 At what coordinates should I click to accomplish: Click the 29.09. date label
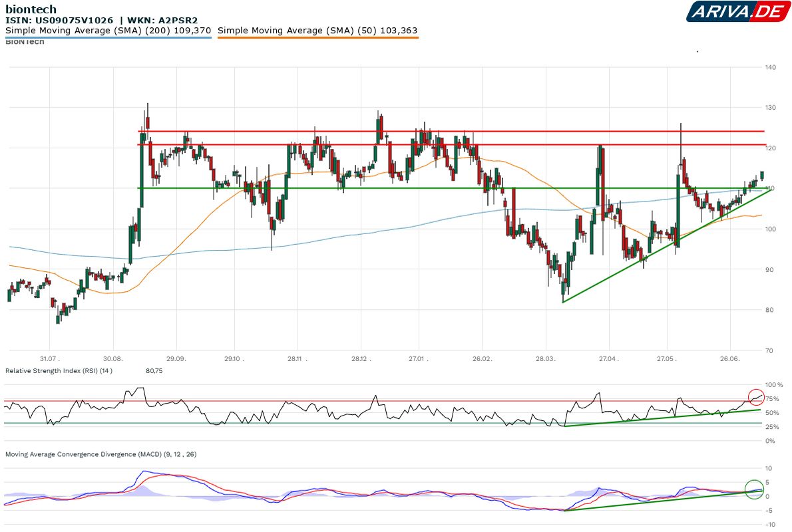pos(176,359)
